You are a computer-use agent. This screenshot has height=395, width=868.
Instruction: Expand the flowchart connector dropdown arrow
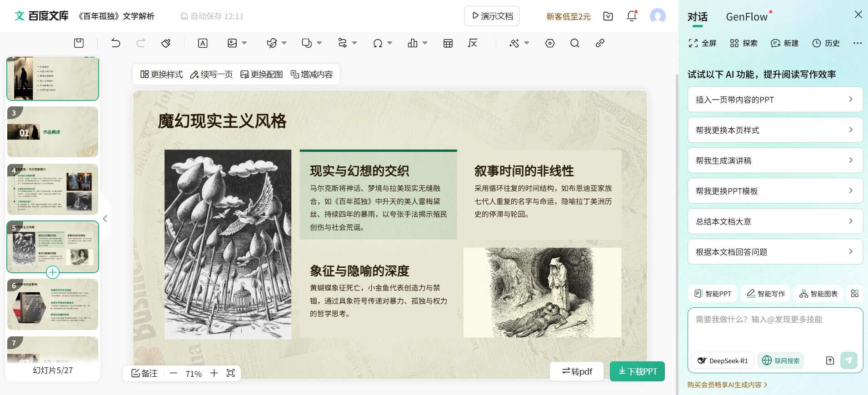click(354, 43)
